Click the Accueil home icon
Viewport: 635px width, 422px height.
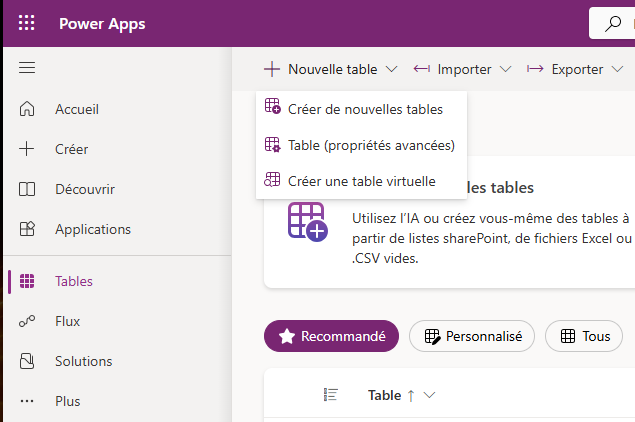click(x=27, y=109)
